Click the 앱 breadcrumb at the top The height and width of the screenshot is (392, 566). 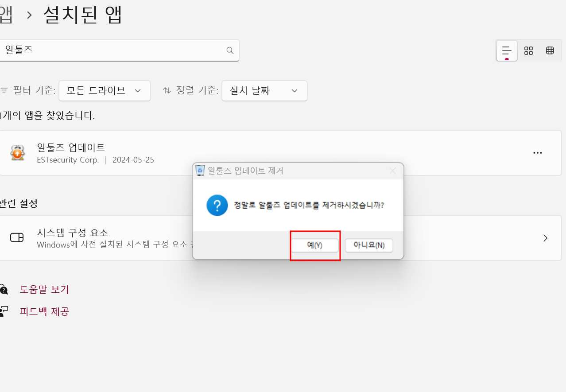point(6,15)
